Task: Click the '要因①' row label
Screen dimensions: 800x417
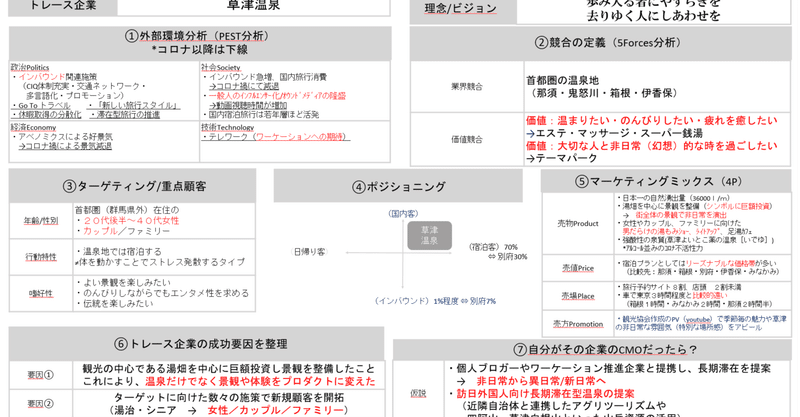Action: (41, 375)
